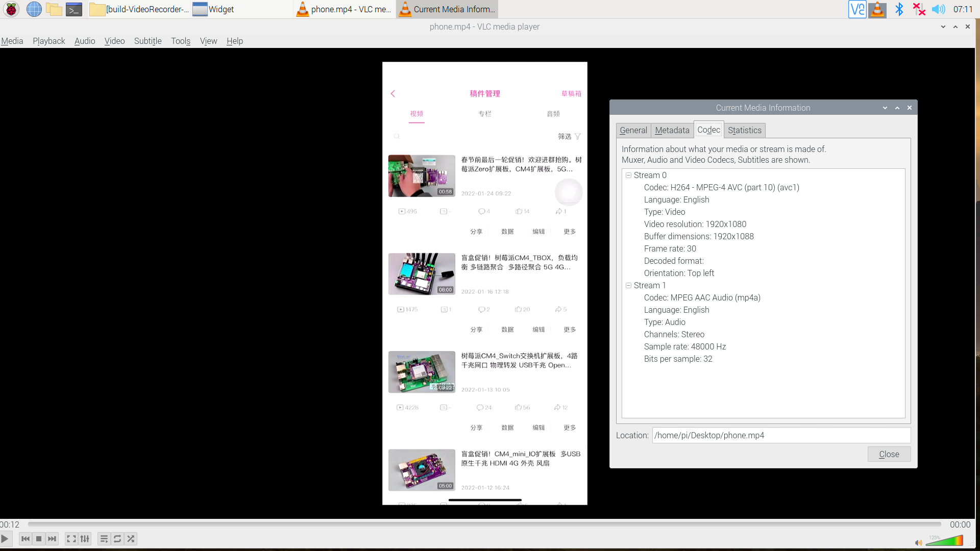The width and height of the screenshot is (980, 551).
Task: Select the Video resolution: 1920x1080 row
Action: pos(695,224)
